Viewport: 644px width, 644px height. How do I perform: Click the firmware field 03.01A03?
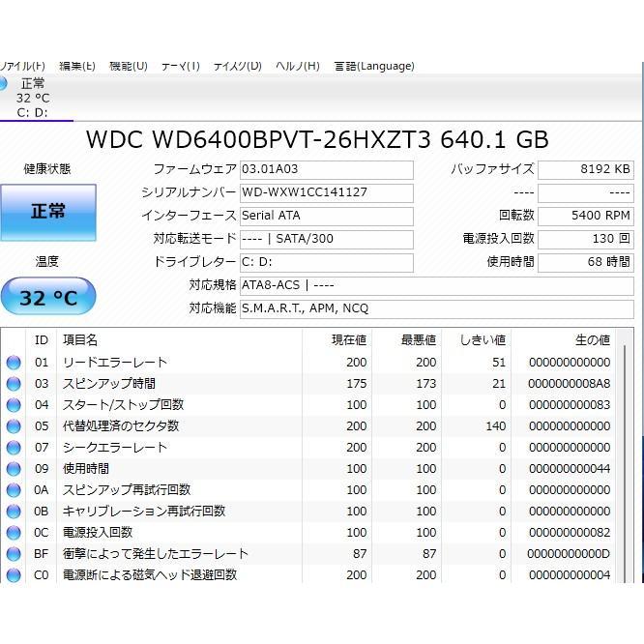[327, 169]
